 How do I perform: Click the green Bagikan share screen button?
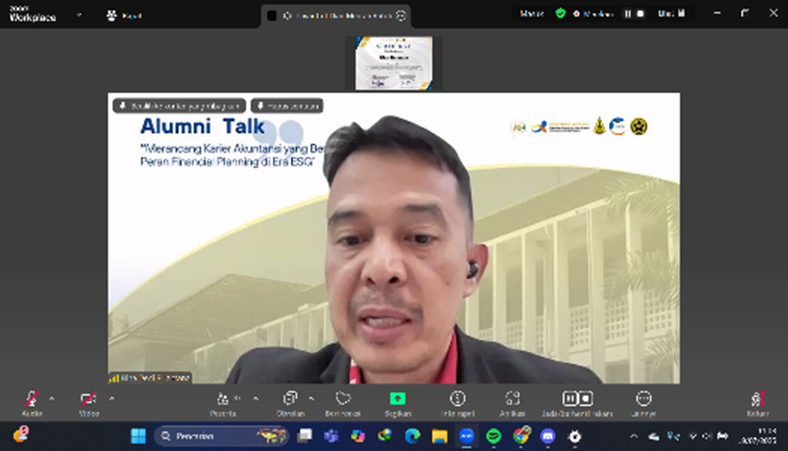point(398,399)
